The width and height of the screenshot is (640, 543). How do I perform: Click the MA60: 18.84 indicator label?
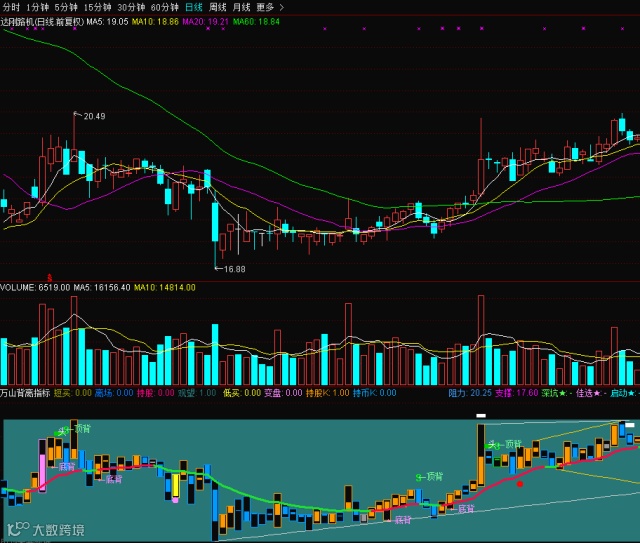tap(256, 22)
